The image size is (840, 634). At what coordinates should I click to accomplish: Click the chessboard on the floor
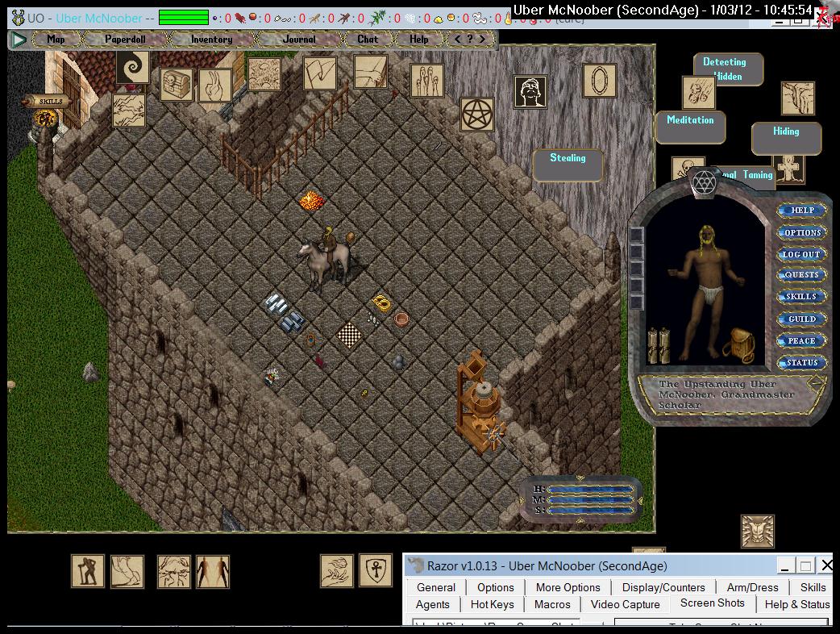click(x=349, y=333)
